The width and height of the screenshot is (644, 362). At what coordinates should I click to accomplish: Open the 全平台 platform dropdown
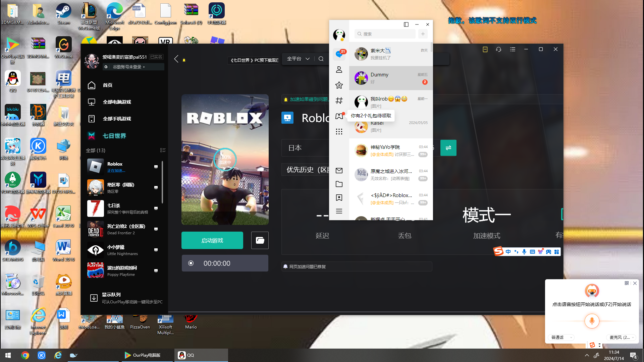pyautogui.click(x=298, y=59)
